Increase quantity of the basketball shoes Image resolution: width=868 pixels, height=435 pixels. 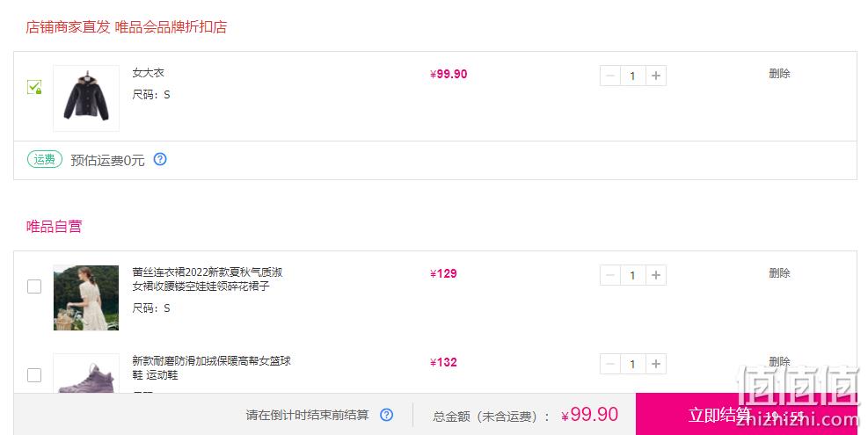point(656,364)
